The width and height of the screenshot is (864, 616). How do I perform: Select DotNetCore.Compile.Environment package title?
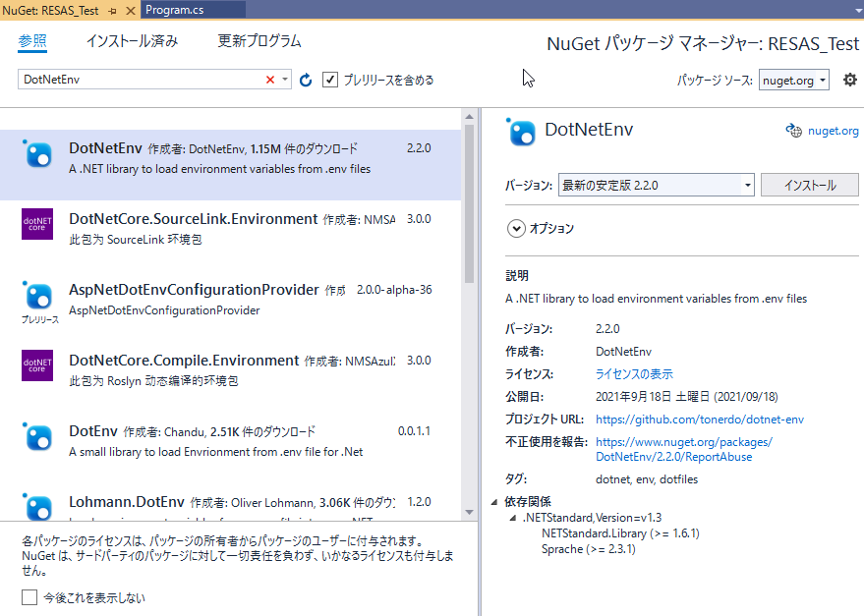coord(184,361)
